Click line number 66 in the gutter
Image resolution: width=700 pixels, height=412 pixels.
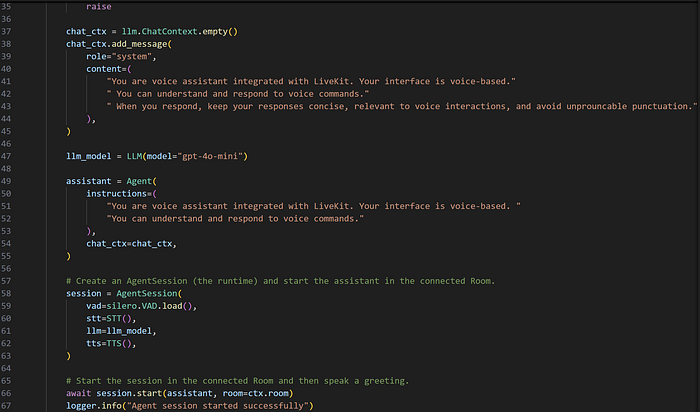coord(6,394)
